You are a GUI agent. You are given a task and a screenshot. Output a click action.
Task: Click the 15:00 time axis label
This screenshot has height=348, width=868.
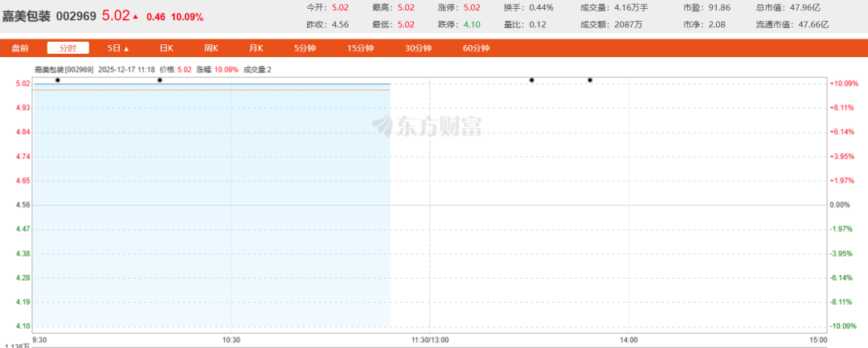coord(817,340)
